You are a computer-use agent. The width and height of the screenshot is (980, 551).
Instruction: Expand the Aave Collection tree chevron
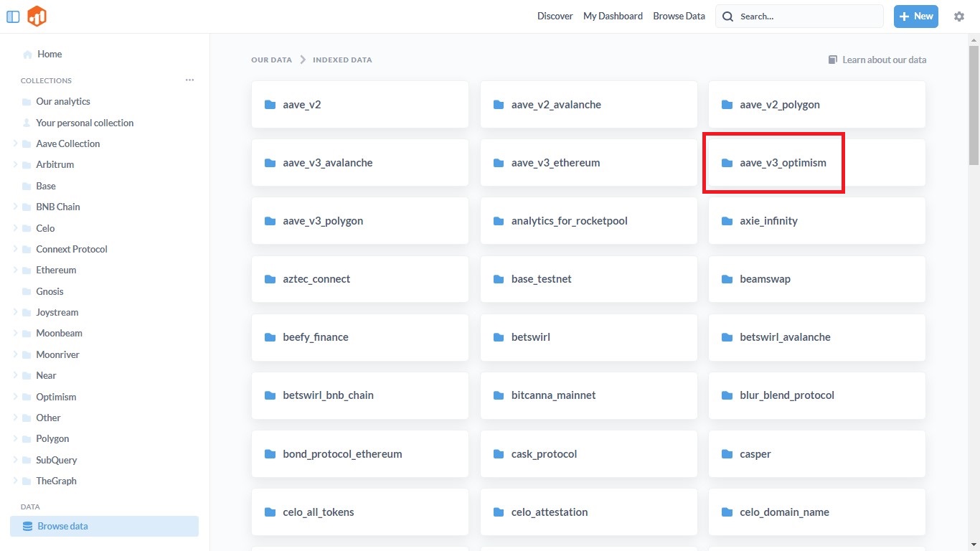coord(15,143)
